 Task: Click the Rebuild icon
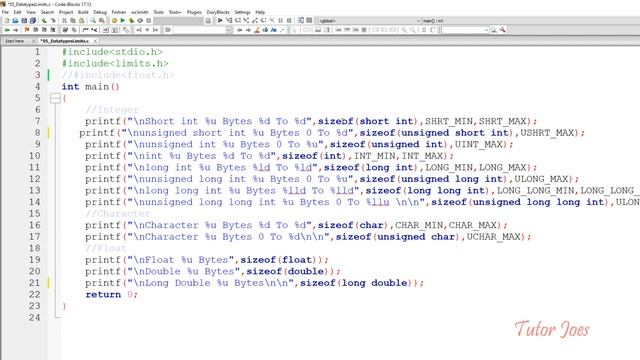tap(140, 20)
